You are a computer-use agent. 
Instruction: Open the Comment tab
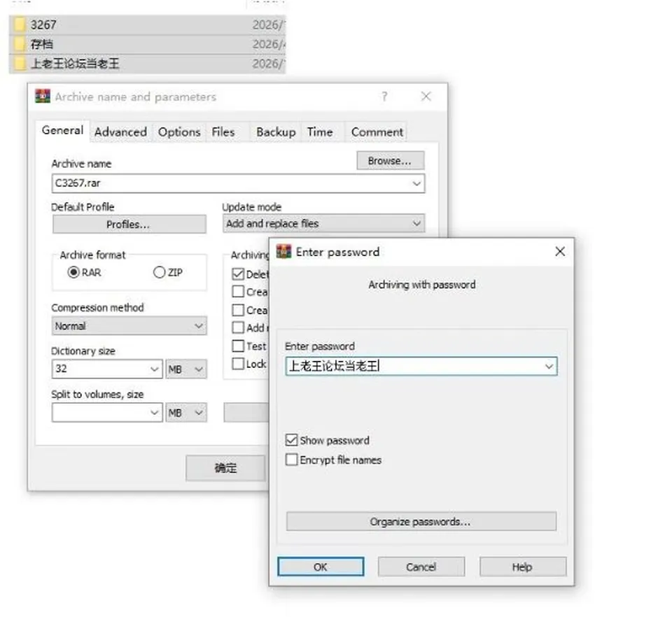[x=377, y=132]
